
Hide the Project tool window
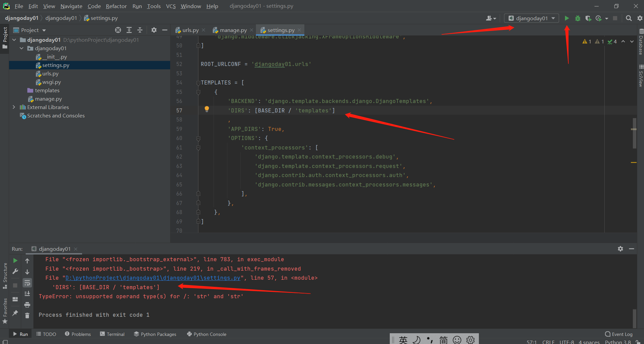point(164,30)
